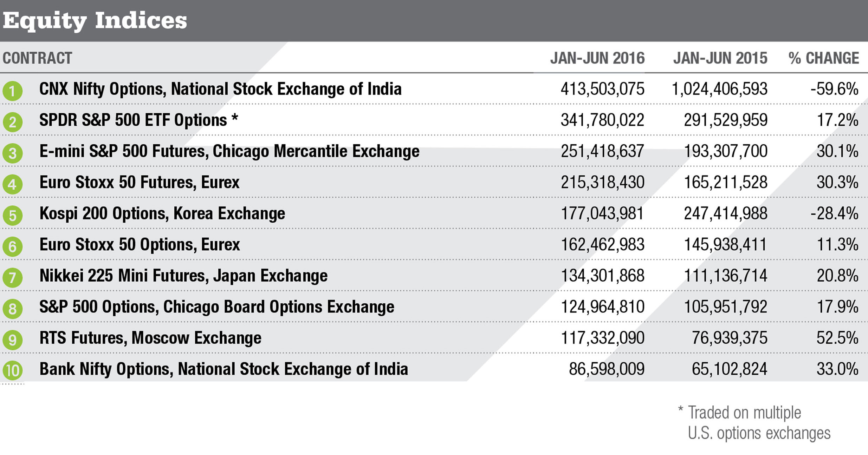Click the CONTRACT column header
The height and width of the screenshot is (455, 868).
[x=37, y=58]
